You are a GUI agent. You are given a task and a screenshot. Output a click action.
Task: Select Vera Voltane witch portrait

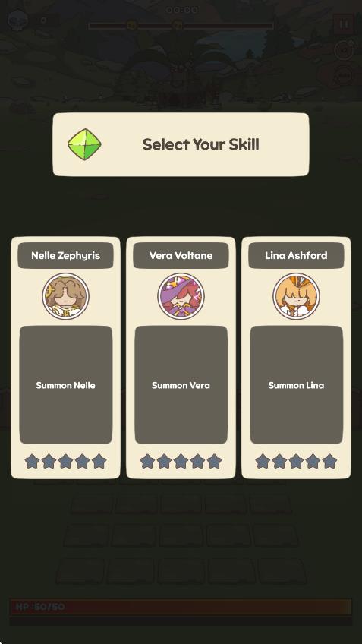[181, 296]
